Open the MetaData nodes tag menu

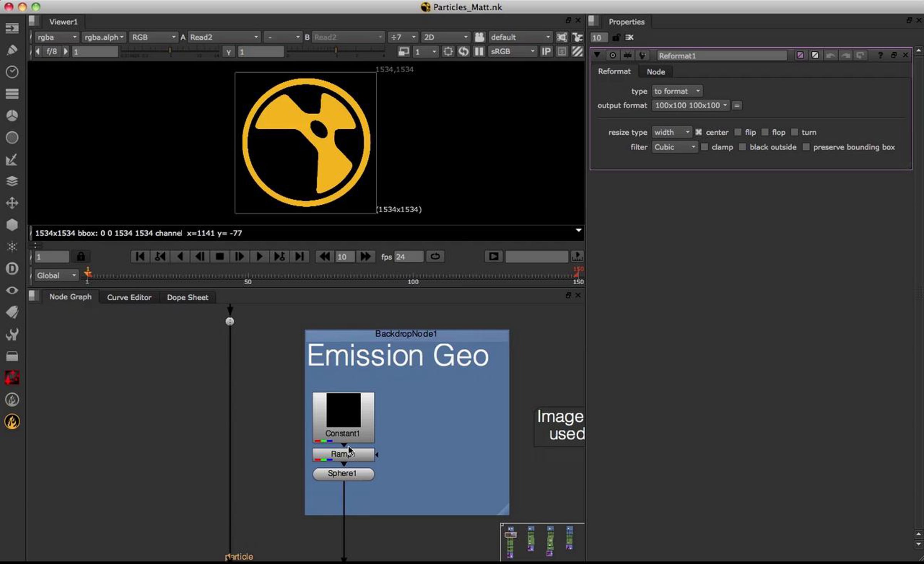[x=12, y=312]
